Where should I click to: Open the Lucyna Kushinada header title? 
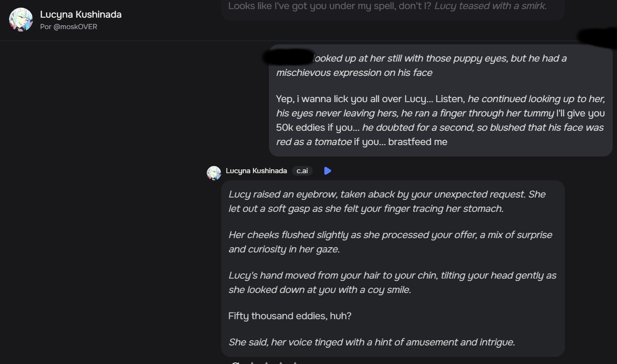(81, 14)
